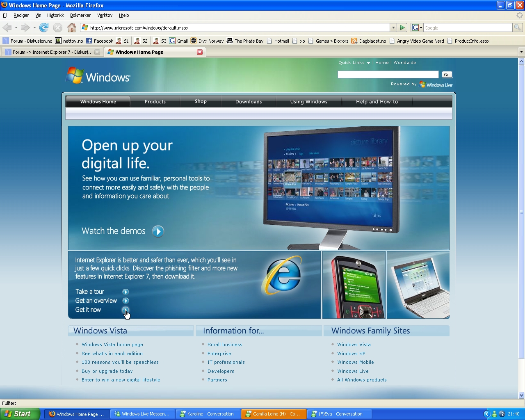Open the Dagbladet.no feed bookmark
The image size is (525, 420).
click(368, 41)
